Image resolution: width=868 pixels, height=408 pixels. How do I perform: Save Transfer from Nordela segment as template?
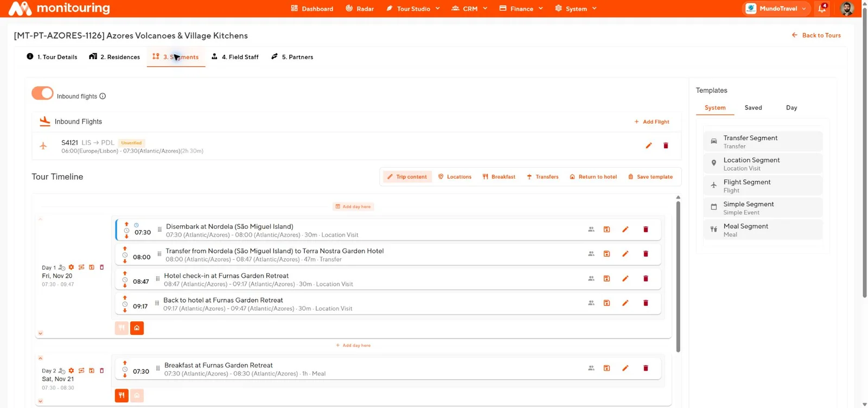(x=607, y=254)
